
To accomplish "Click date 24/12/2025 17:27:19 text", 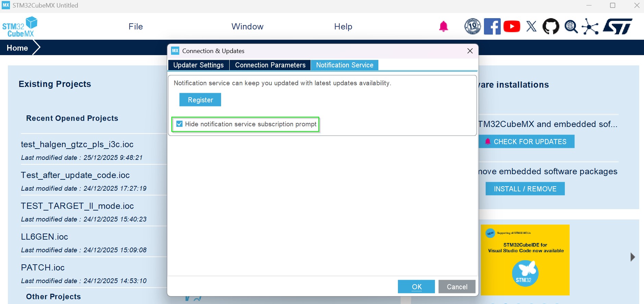I will 115,188.
